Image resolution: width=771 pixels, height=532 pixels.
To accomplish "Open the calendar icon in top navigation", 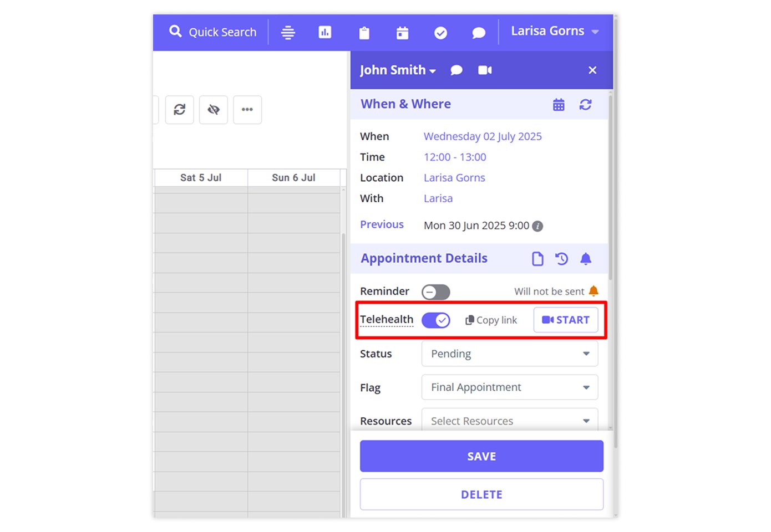I will click(402, 33).
